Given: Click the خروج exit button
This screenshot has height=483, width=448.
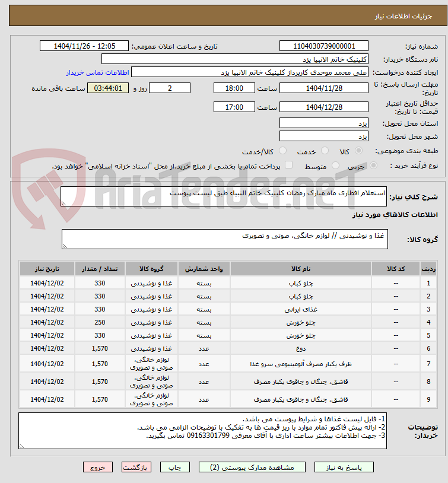Looking at the screenshot, I should [98, 468].
